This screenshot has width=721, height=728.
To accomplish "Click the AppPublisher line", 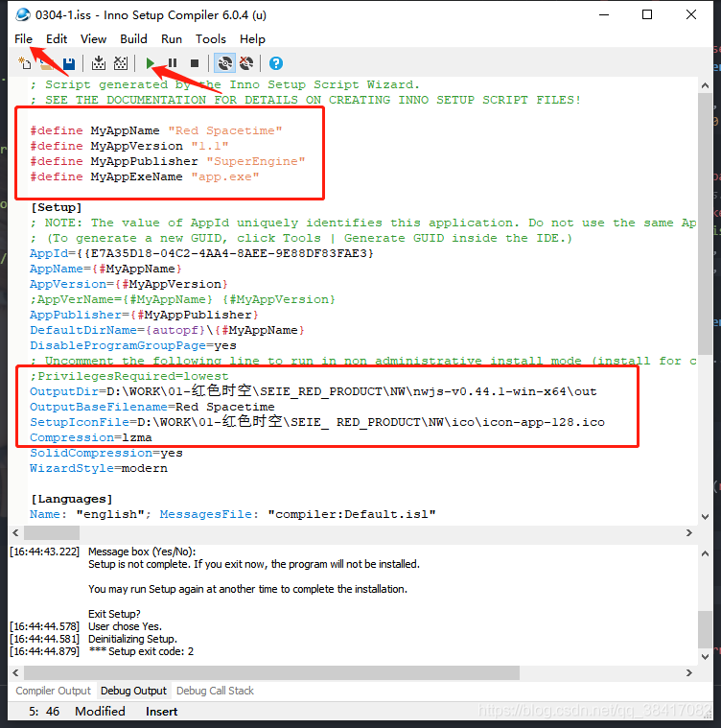I will 144,315.
